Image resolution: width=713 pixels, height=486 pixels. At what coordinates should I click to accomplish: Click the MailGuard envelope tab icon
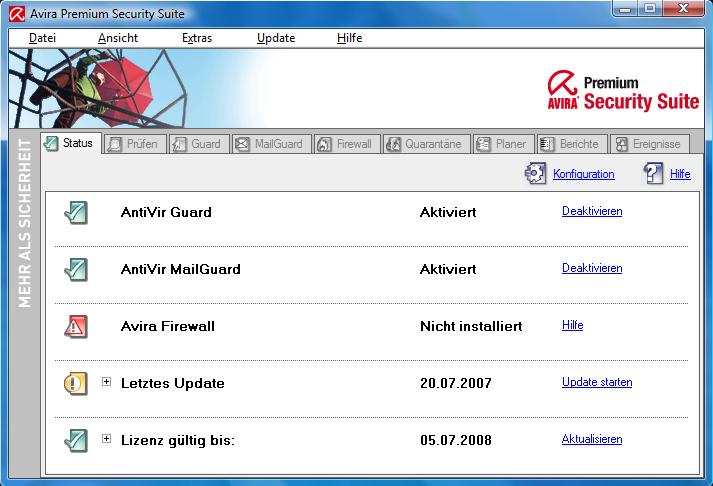pyautogui.click(x=242, y=144)
